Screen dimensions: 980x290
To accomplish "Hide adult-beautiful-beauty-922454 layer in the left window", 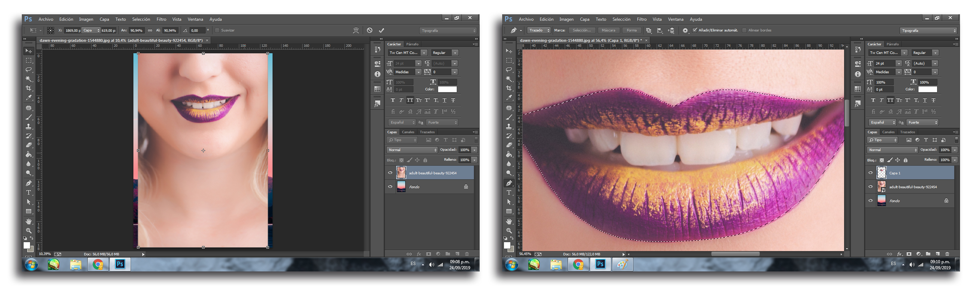I will click(x=390, y=173).
